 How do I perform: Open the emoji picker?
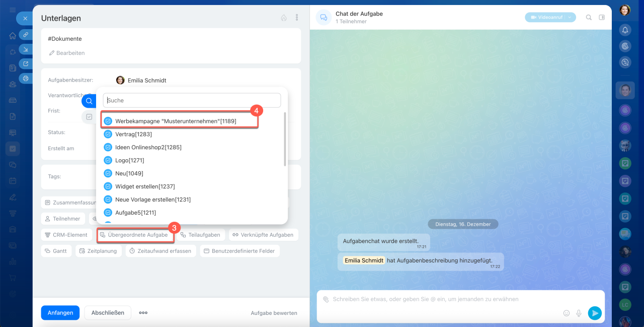point(567,313)
